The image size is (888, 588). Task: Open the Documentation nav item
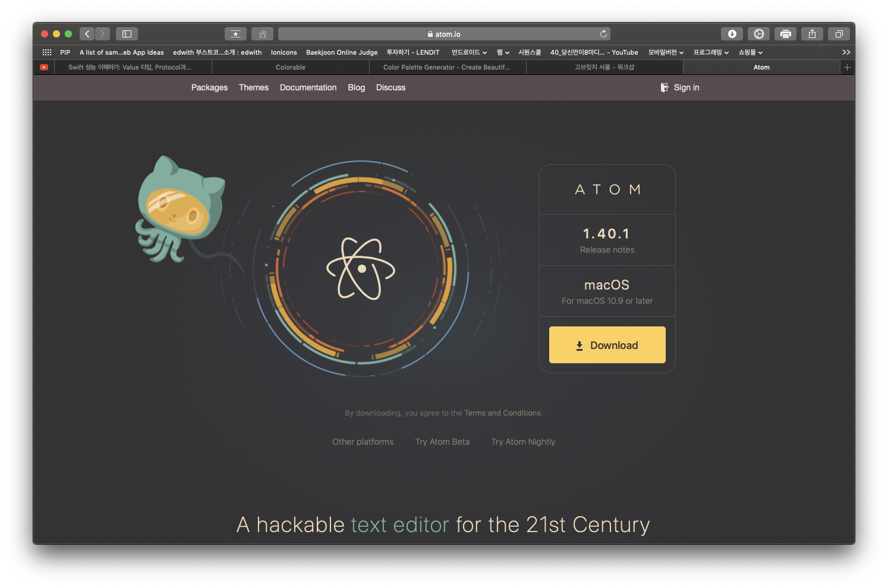pos(308,87)
